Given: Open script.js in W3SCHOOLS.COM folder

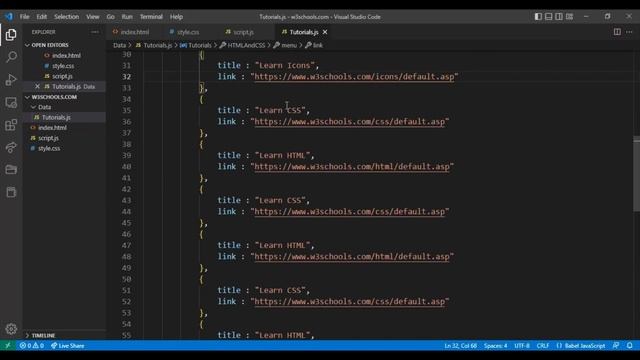Looking at the screenshot, I should pos(48,138).
